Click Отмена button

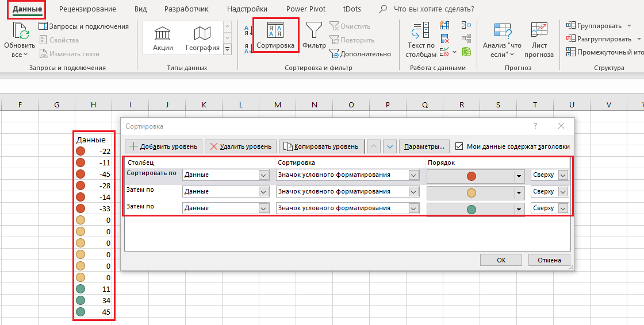coord(549,260)
